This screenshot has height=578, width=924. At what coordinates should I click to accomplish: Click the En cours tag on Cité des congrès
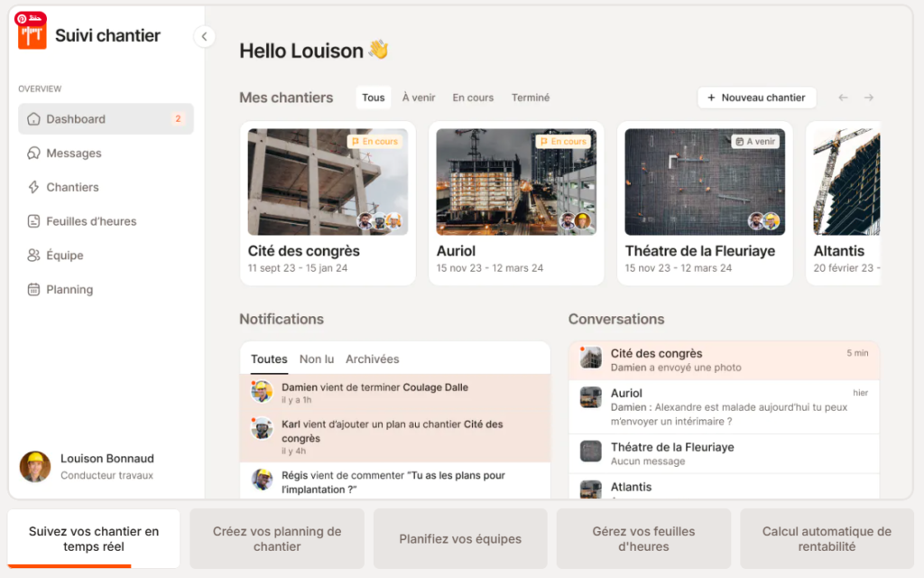[375, 142]
